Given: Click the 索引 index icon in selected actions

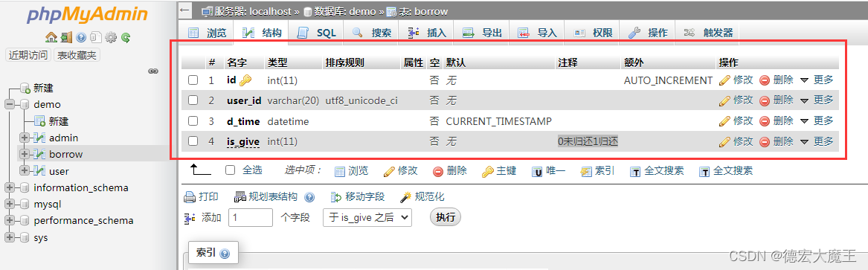Looking at the screenshot, I should [x=586, y=172].
